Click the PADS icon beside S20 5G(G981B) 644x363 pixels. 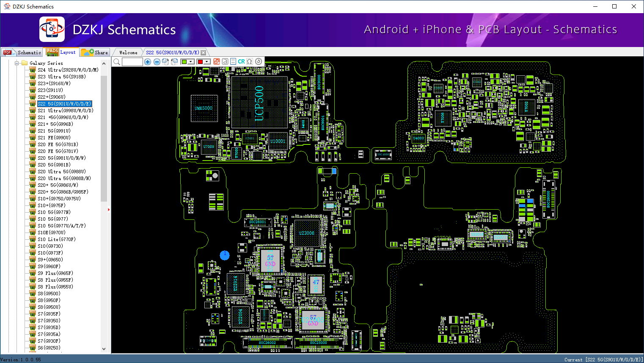[x=33, y=164]
